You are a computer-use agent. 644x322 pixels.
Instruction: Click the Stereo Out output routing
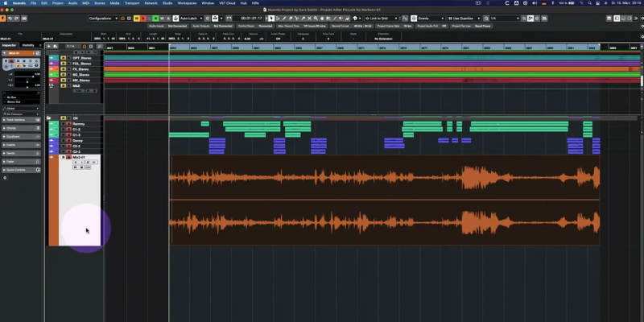(22, 102)
